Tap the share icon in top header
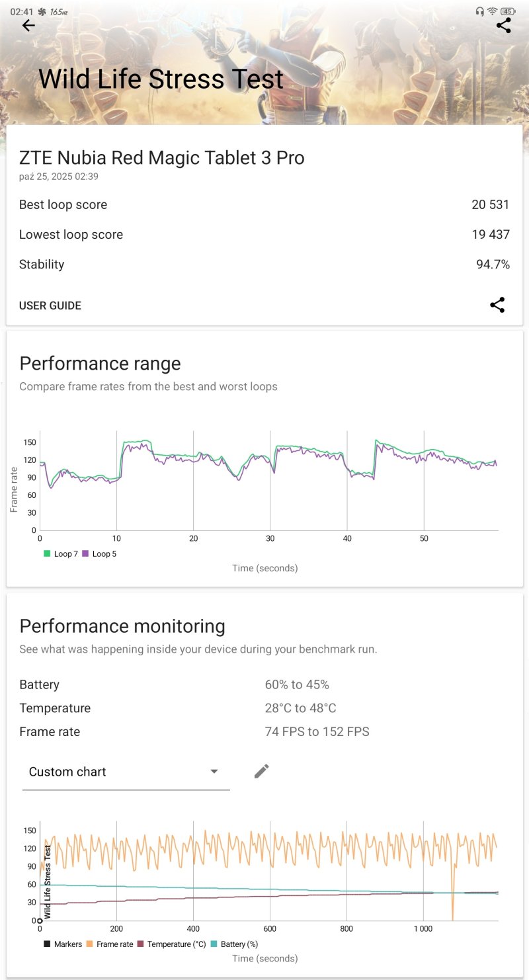Screen dimensions: 529x980 click(x=503, y=26)
